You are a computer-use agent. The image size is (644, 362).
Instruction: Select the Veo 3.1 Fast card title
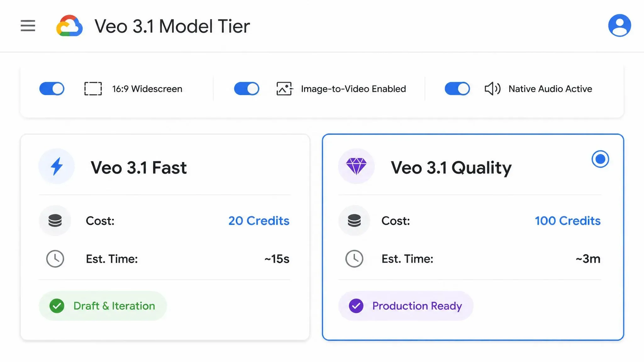(139, 167)
